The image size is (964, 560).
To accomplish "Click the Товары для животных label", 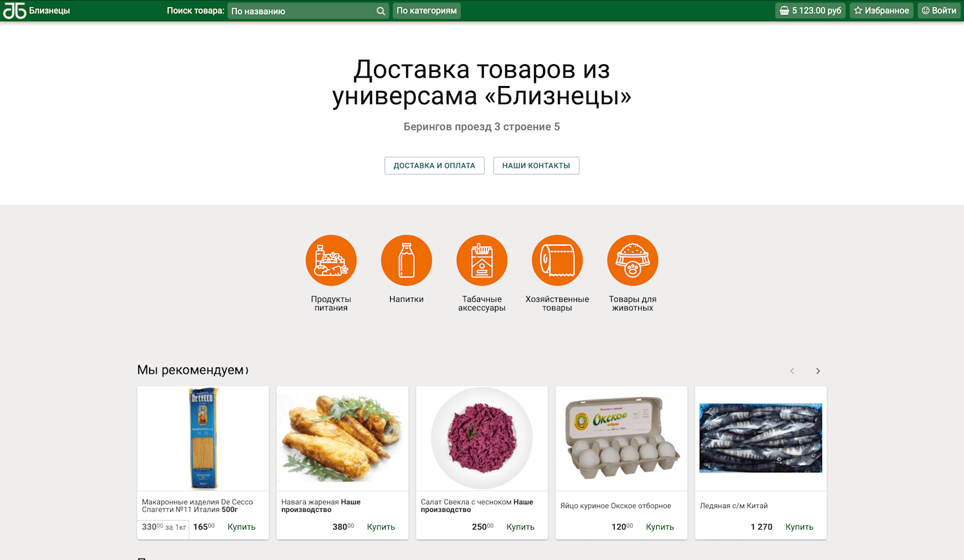I will (632, 303).
